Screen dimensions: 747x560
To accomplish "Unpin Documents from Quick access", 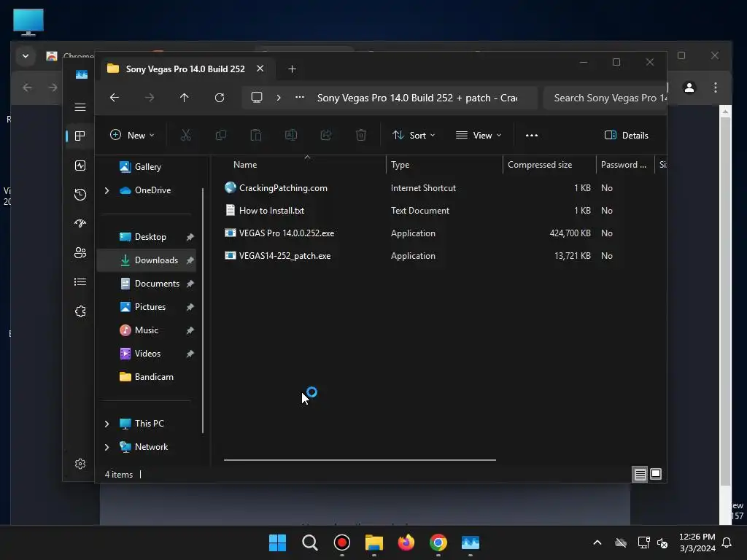I will [x=190, y=284].
